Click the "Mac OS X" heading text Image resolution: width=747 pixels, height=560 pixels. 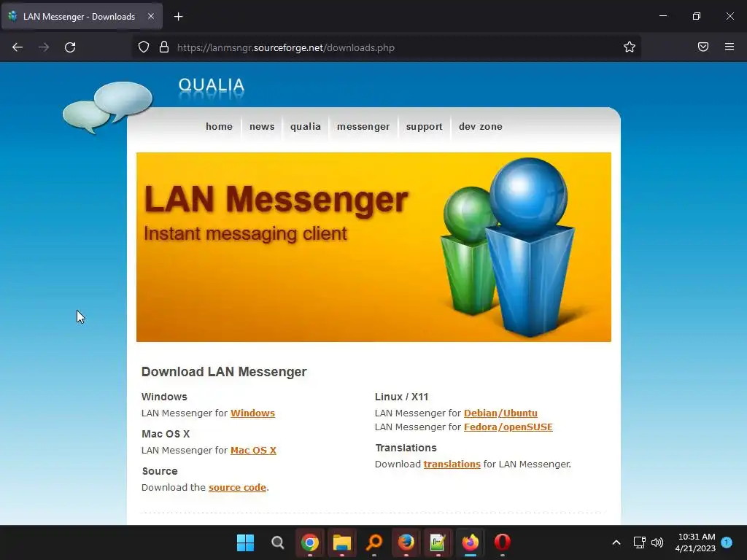pyautogui.click(x=166, y=434)
